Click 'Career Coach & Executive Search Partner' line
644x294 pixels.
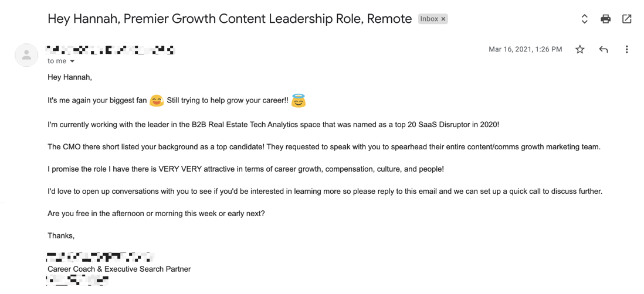click(119, 269)
